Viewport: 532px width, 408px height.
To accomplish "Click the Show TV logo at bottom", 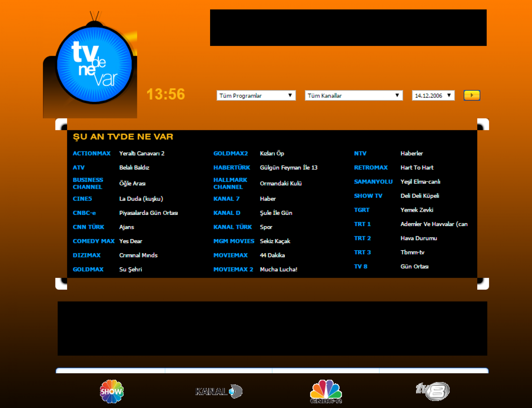I will [x=111, y=391].
